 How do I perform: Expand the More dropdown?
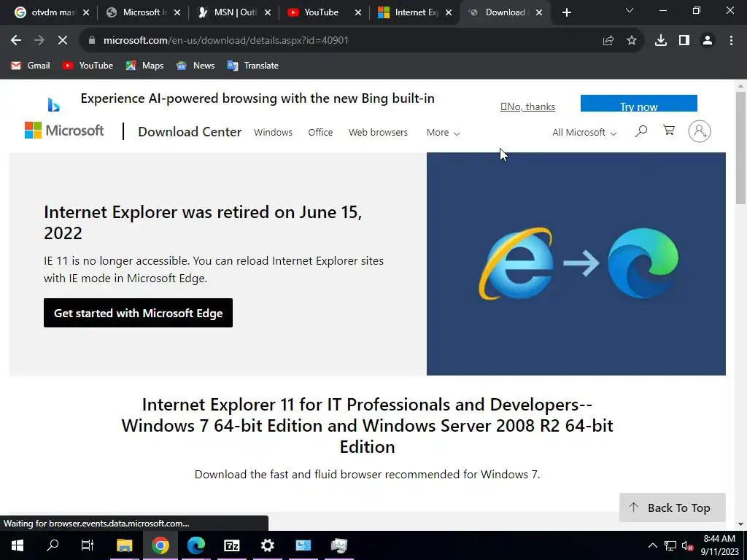pyautogui.click(x=443, y=133)
